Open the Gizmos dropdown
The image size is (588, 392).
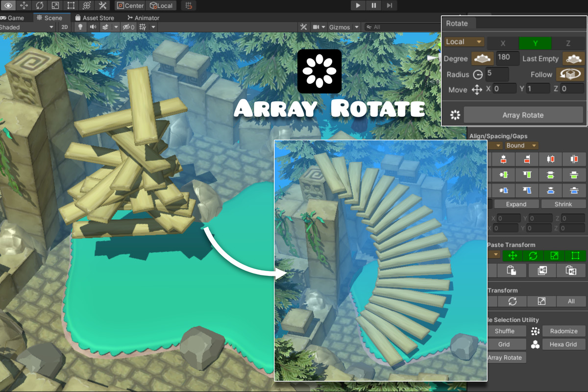(344, 27)
